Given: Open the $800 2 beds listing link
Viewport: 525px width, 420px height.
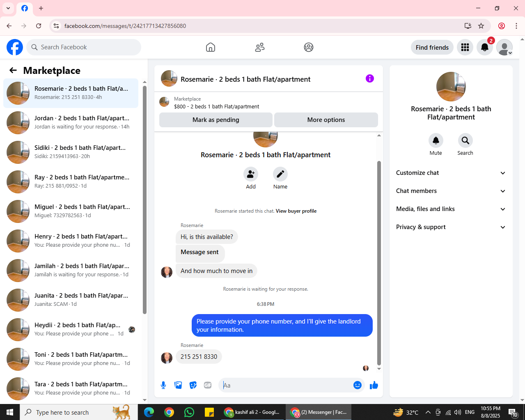Looking at the screenshot, I should (216, 106).
